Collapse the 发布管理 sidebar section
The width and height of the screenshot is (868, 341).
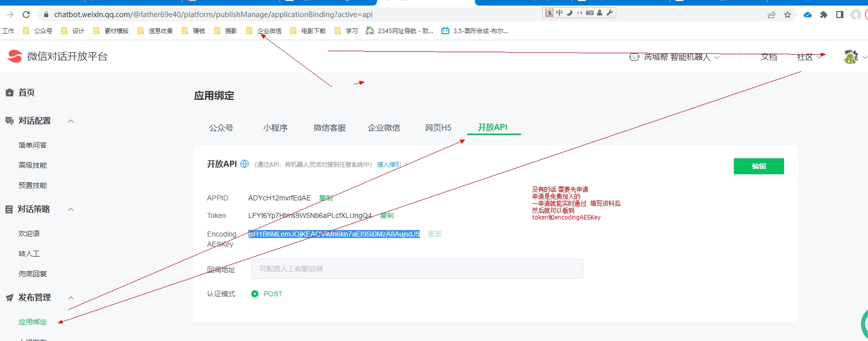click(x=71, y=298)
